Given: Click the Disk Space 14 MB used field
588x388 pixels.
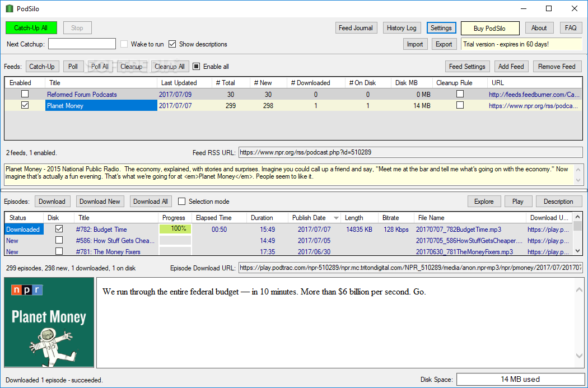Looking at the screenshot, I should pos(520,380).
